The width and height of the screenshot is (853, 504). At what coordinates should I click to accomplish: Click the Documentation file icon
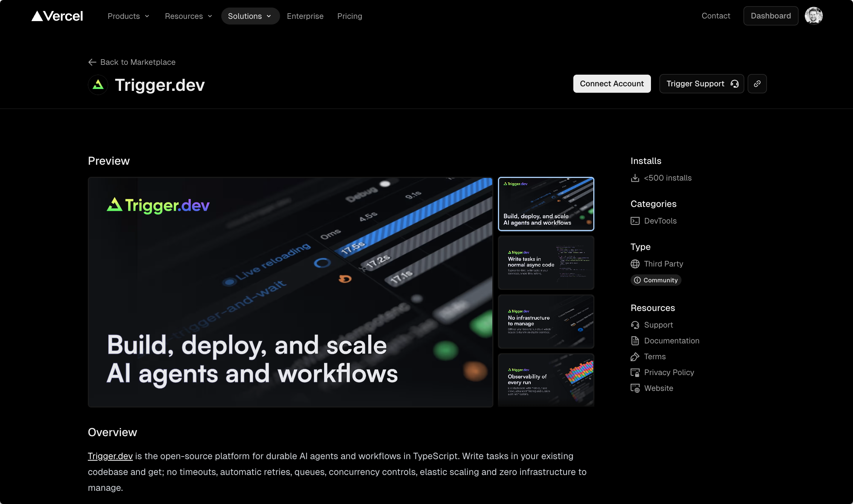[x=635, y=341]
